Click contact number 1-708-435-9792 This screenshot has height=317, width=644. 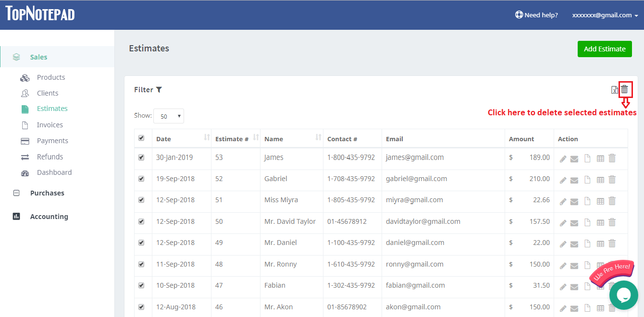351,179
